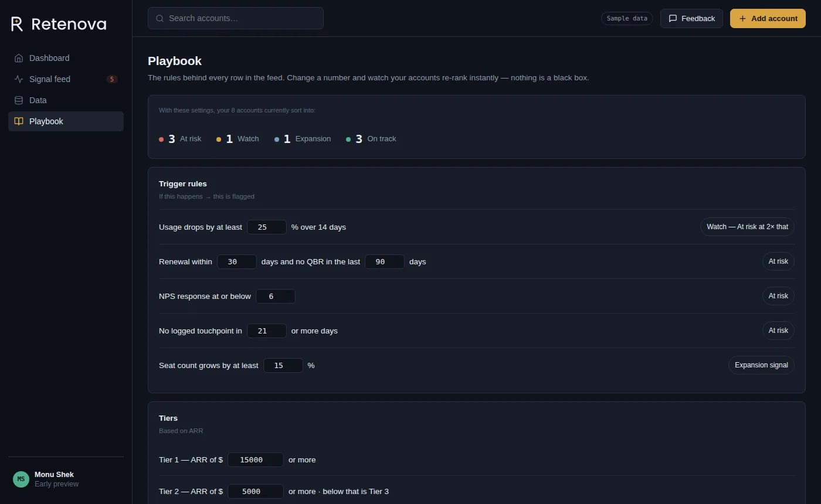Edit the no logged touchpoint days field
The width and height of the screenshot is (821, 504).
(267, 331)
